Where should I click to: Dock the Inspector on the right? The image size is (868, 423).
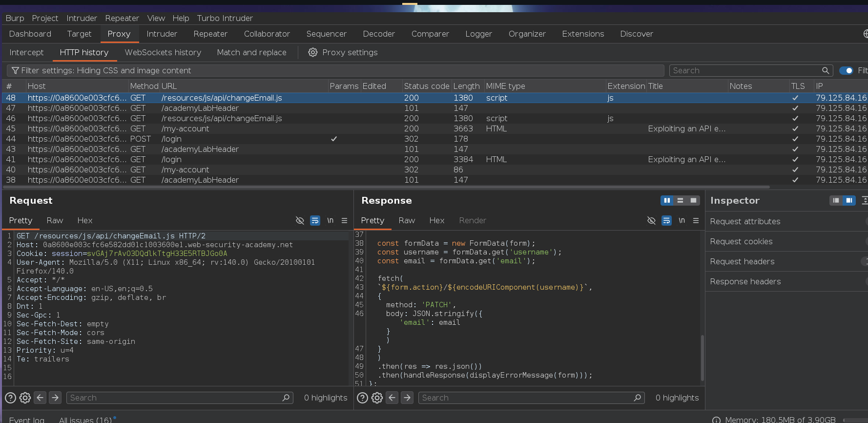coord(849,200)
